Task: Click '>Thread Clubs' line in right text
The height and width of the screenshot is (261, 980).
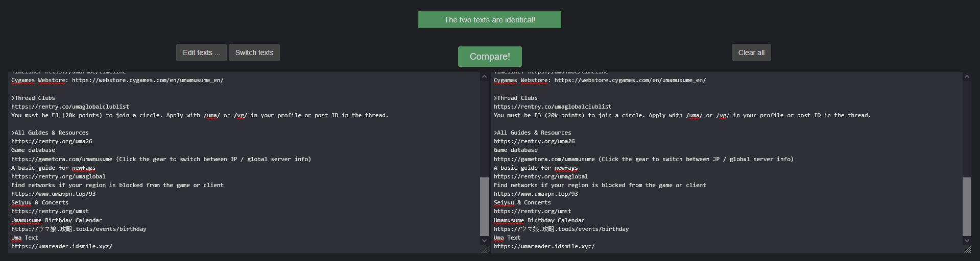Action: pos(516,98)
